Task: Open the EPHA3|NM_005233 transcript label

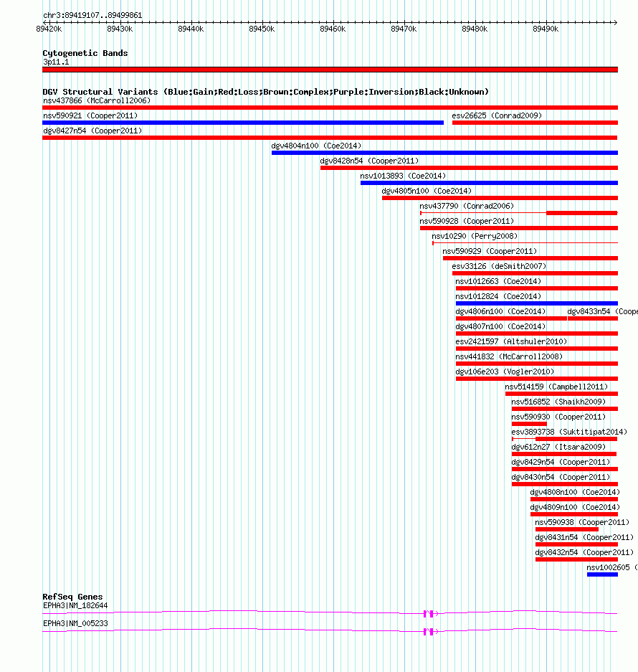Action: (75, 623)
